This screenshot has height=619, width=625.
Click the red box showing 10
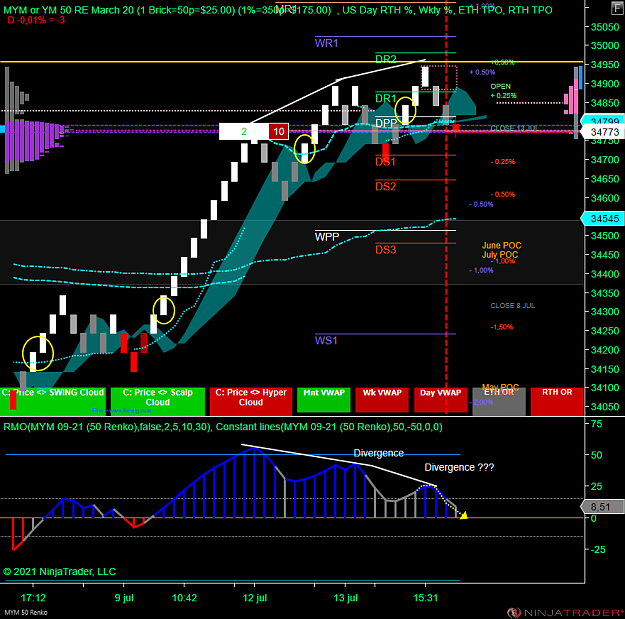tap(279, 131)
